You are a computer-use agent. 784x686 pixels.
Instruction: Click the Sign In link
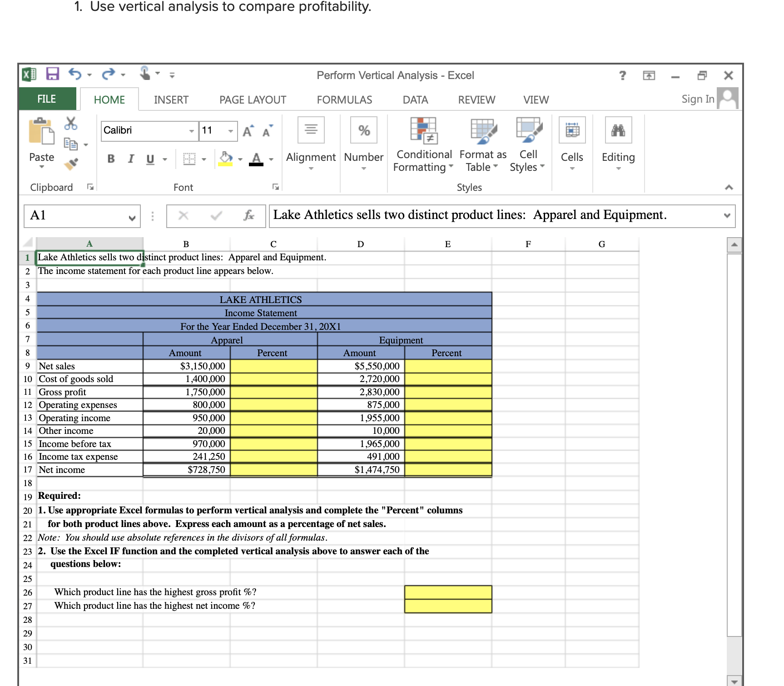[697, 99]
